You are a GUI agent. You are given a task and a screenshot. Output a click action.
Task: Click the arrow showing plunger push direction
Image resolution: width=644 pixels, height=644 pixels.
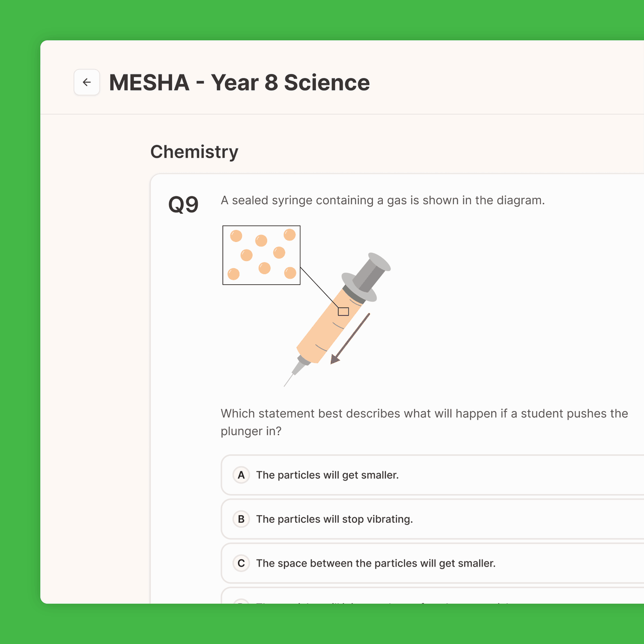pos(350,339)
